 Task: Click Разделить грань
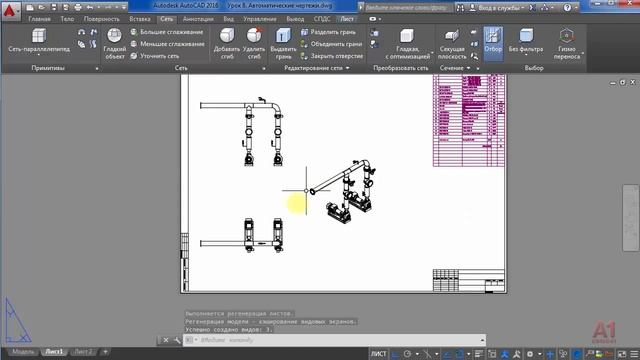pos(328,32)
